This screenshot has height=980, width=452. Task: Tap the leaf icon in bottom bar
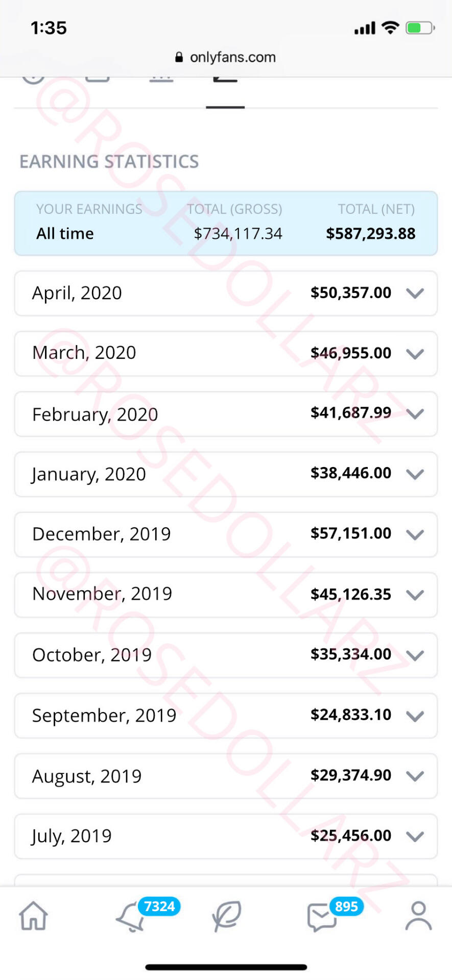click(x=226, y=916)
